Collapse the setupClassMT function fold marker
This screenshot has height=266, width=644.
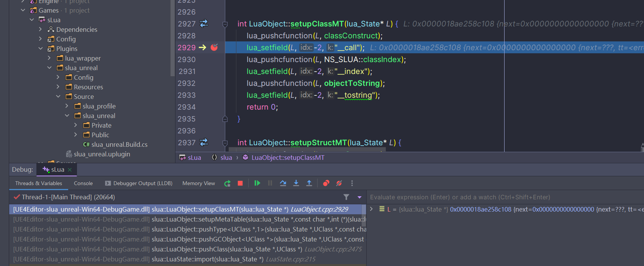click(x=225, y=24)
